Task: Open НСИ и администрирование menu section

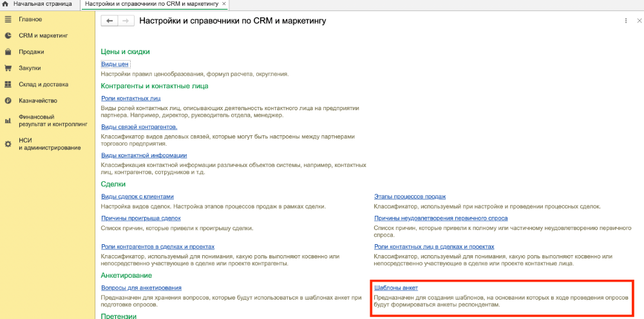Action: coord(50,144)
